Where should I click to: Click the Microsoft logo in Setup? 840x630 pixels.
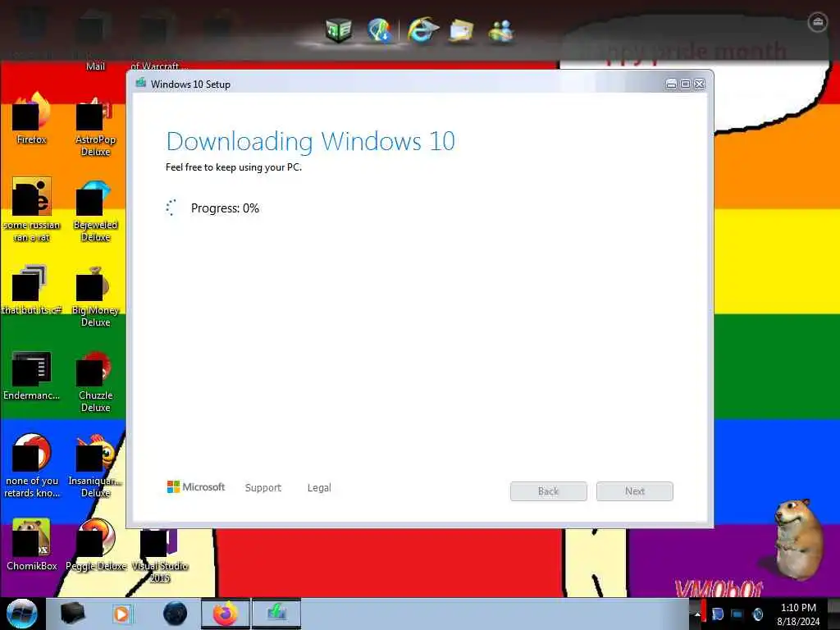pyautogui.click(x=196, y=487)
